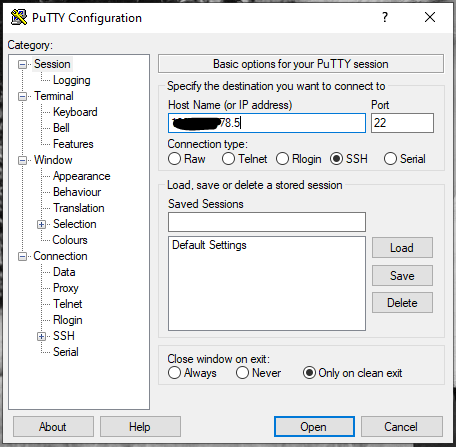Choose Only on clean exit option
Image resolution: width=456 pixels, height=447 pixels.
coord(309,373)
